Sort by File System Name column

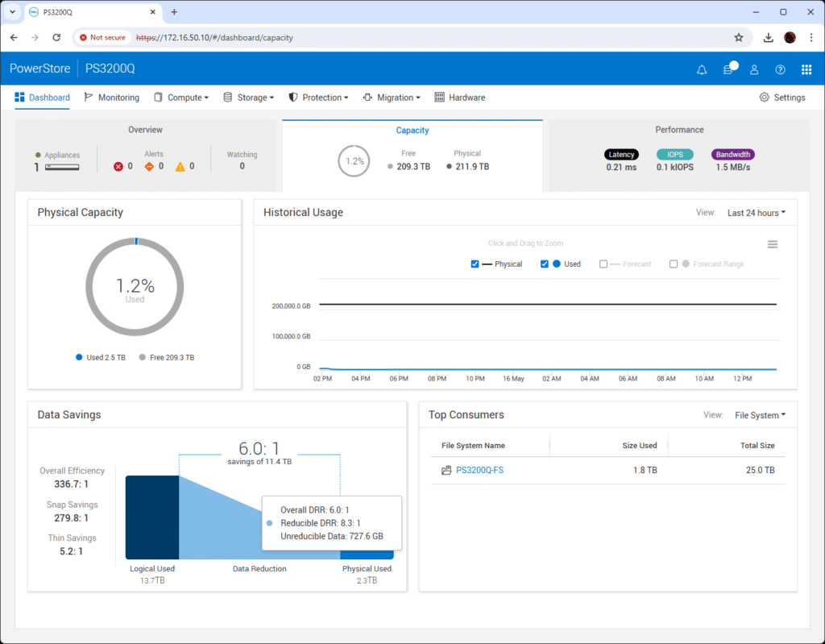[473, 446]
